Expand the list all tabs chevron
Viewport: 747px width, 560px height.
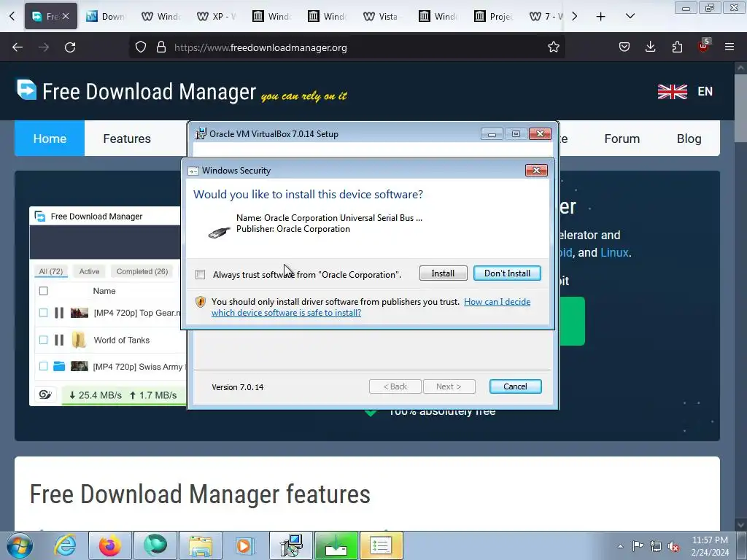[630, 16]
